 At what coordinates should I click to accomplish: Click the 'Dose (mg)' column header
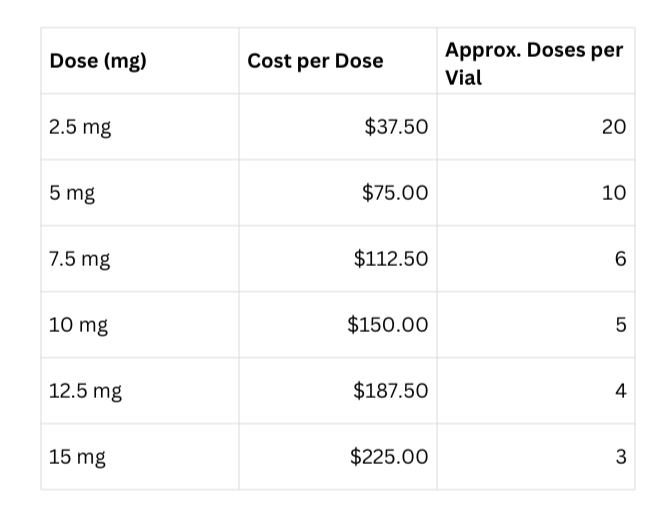pos(140,61)
